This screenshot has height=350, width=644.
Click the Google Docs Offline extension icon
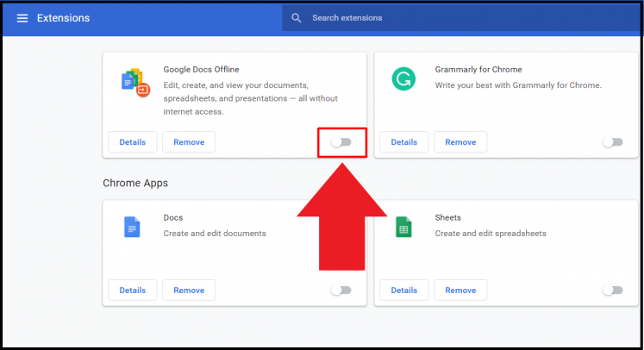pos(134,80)
